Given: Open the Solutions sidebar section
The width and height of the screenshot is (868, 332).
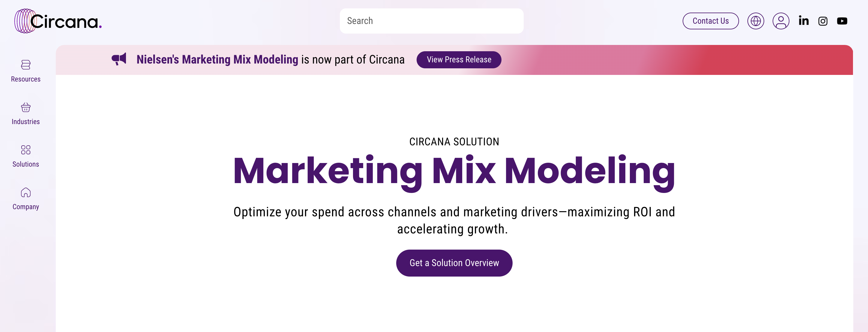Looking at the screenshot, I should tap(25, 164).
